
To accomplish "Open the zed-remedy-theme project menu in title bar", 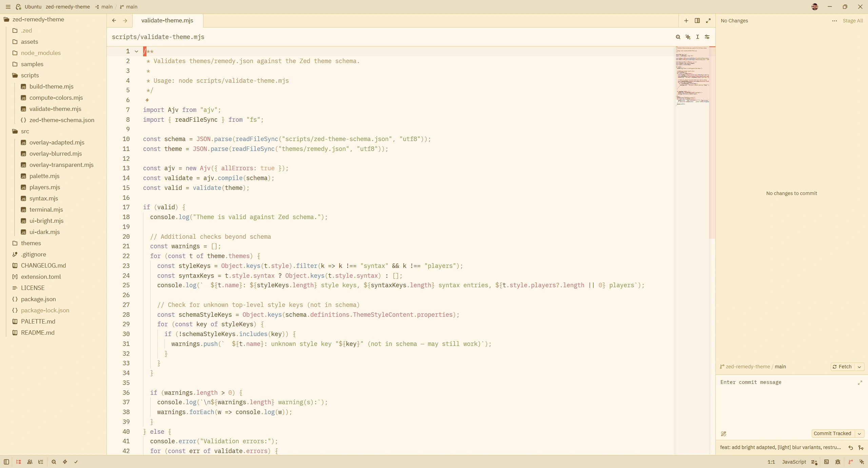I will coord(67,7).
